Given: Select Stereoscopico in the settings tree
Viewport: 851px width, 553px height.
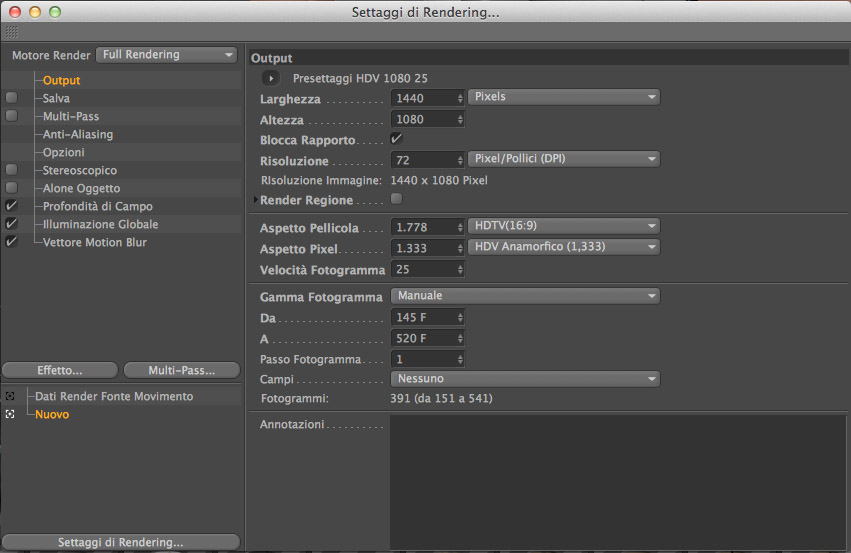Looking at the screenshot, I should pyautogui.click(x=80, y=170).
